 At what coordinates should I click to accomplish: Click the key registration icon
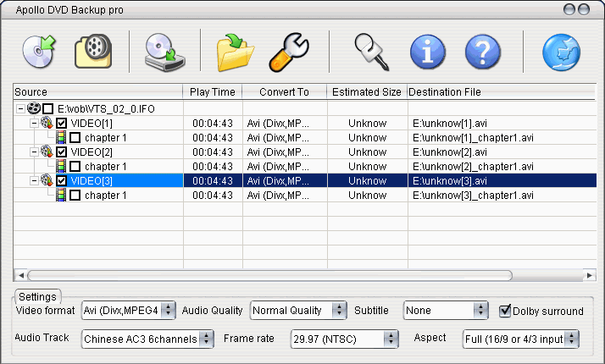tap(371, 51)
